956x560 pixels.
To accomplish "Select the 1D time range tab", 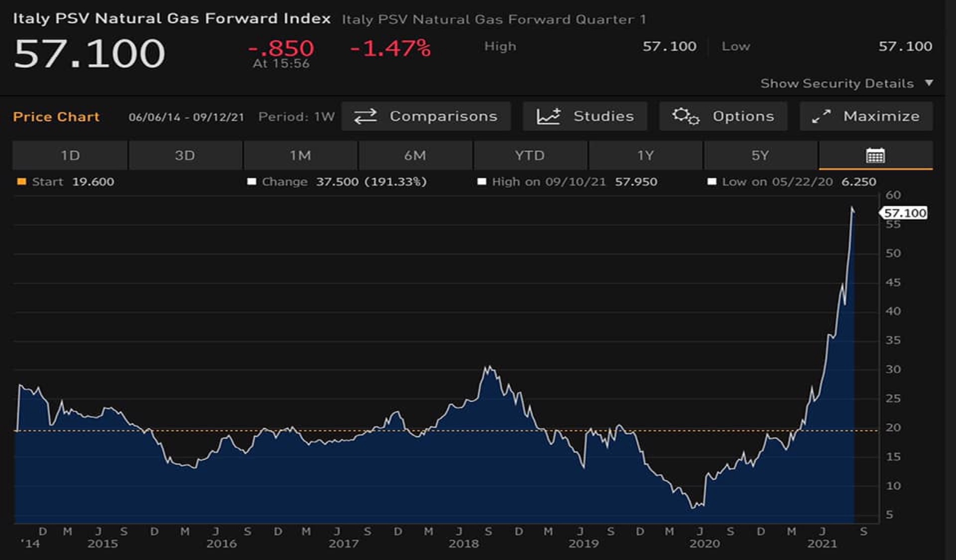I will 70,155.
